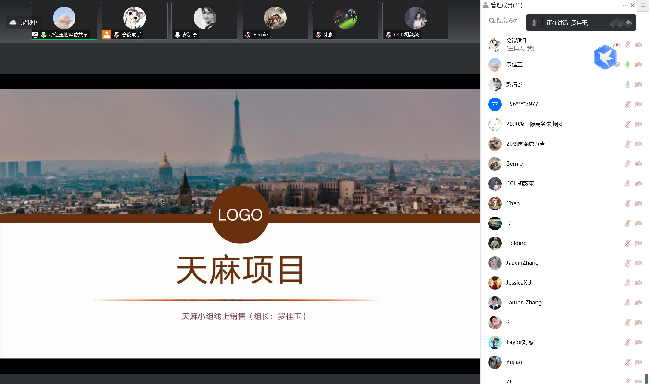This screenshot has height=385, width=650.
Task: Toggle camera on the solid blue avatar row
Action: click(638, 104)
